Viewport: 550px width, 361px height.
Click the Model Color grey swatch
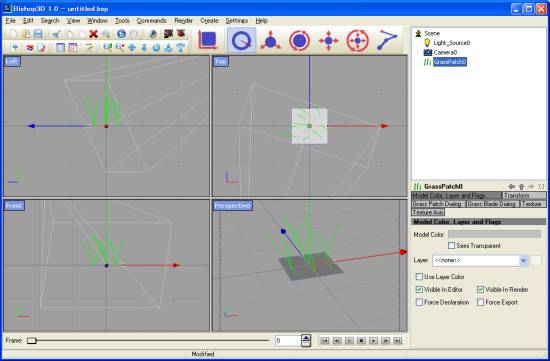495,234
